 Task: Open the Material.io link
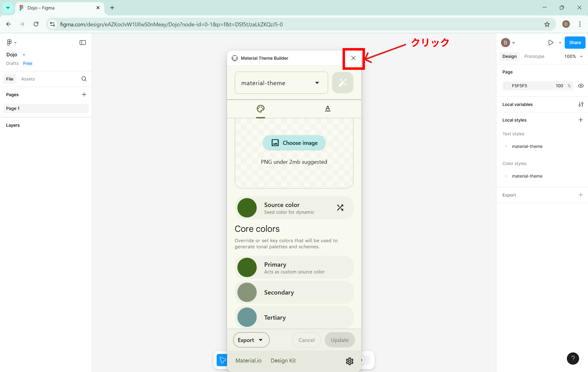(248, 361)
